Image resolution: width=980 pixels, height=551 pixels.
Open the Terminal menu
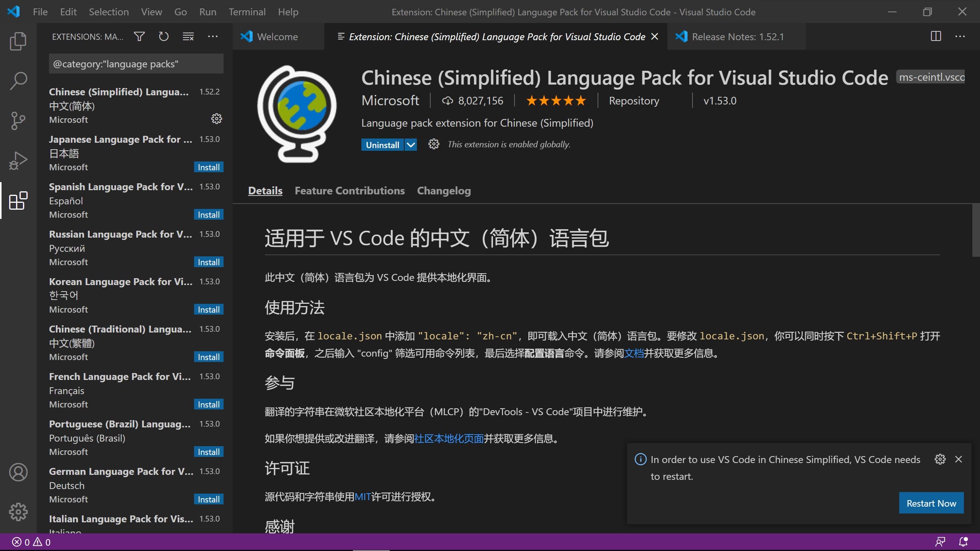pos(247,12)
